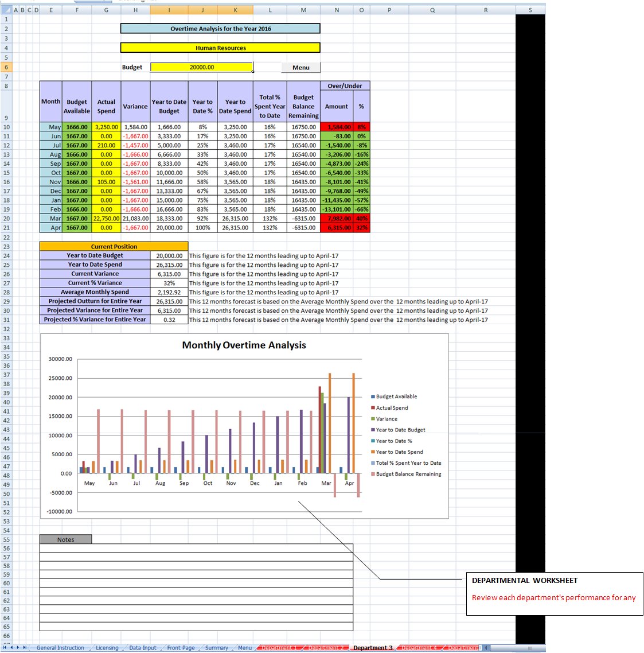Select the row 10 header

(x=6, y=127)
